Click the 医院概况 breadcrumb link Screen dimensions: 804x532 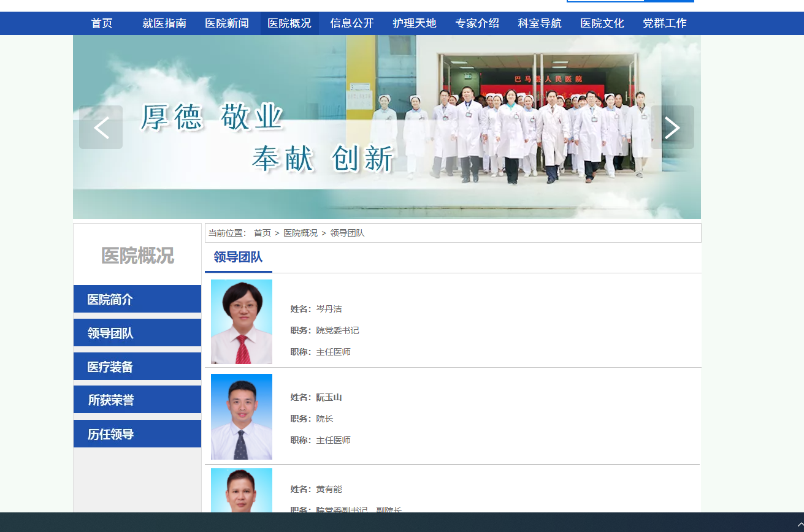click(x=301, y=233)
